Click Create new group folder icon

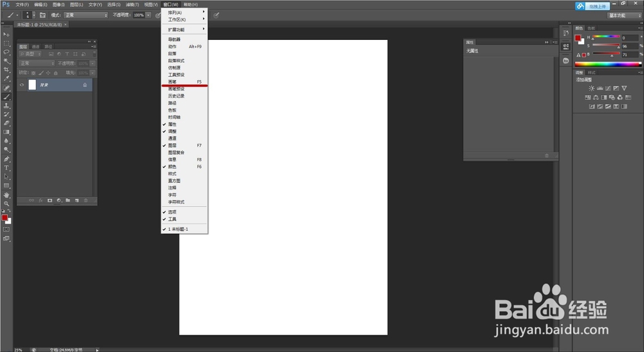coord(68,200)
